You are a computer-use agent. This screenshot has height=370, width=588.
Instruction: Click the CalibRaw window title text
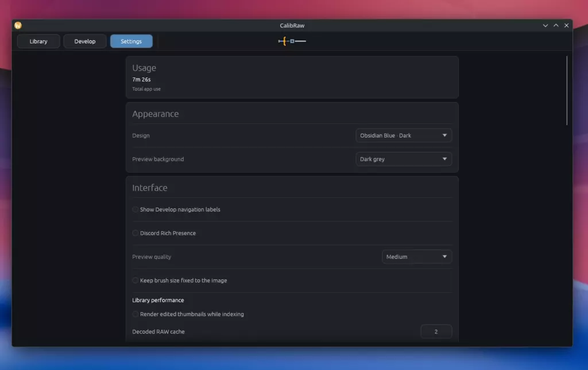tap(292, 25)
